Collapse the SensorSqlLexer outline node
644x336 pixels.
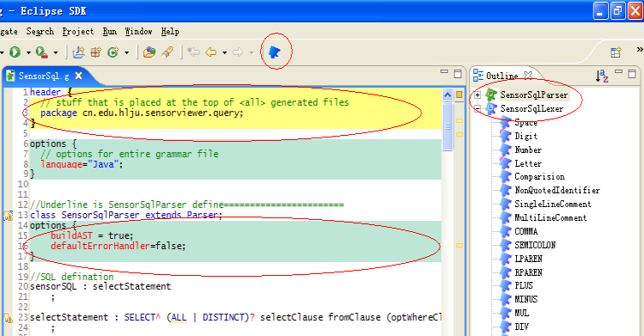[x=477, y=109]
